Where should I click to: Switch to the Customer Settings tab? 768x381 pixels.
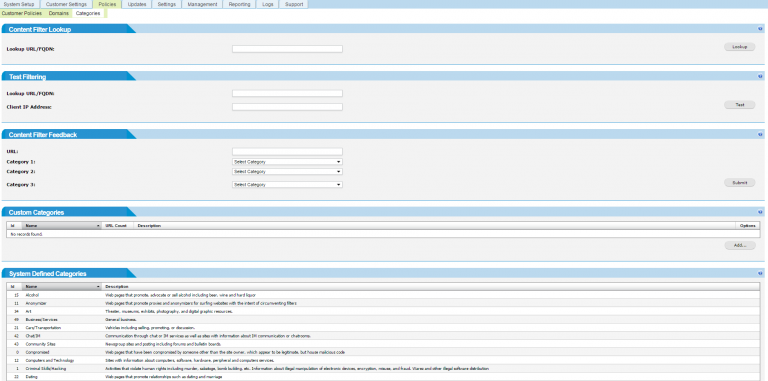(x=66, y=4)
